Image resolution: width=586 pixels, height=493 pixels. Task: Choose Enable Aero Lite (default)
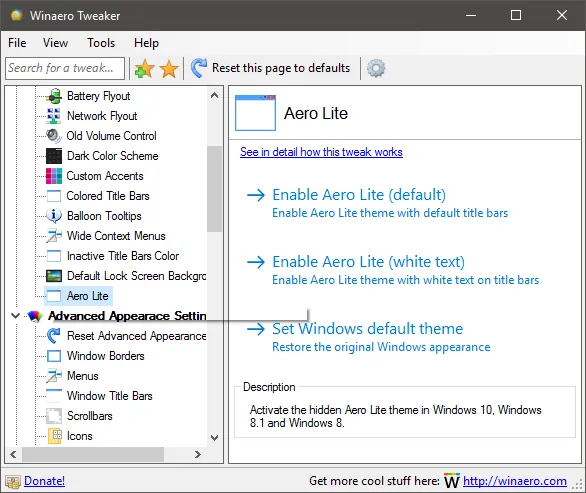point(359,195)
